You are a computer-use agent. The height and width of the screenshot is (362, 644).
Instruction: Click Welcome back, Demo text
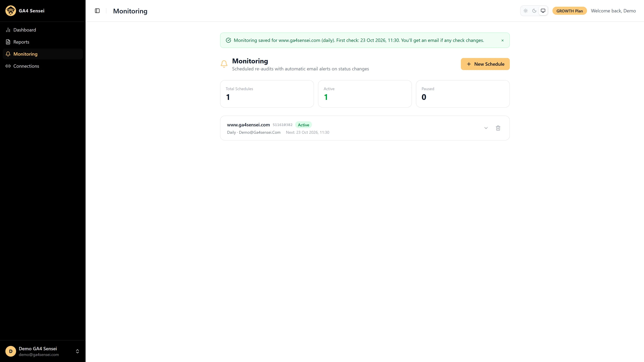(x=613, y=11)
